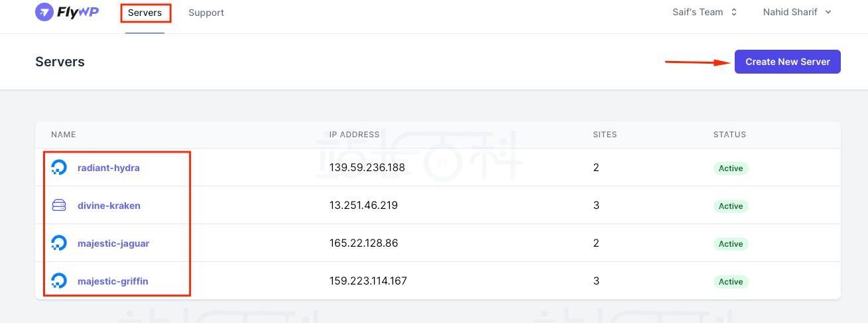
Task: Open the majestic-jaguar server link
Action: coord(113,243)
